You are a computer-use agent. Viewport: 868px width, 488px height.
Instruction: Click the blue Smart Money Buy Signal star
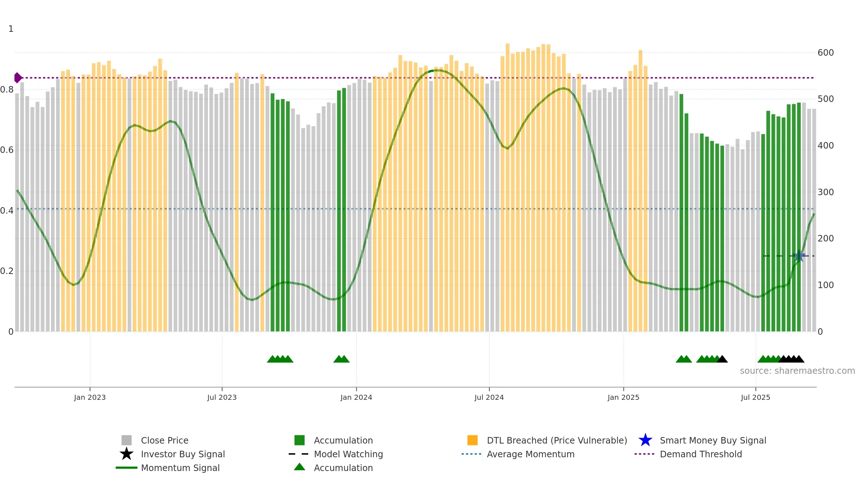(645, 440)
